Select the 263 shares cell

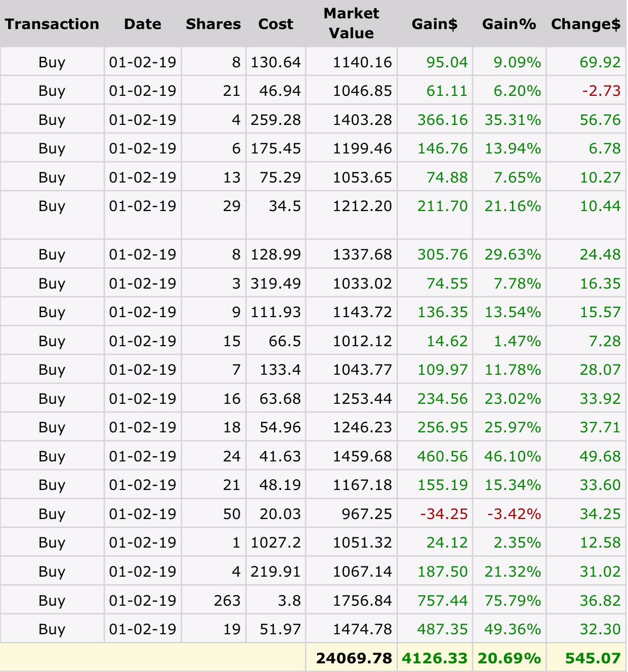pyautogui.click(x=227, y=601)
